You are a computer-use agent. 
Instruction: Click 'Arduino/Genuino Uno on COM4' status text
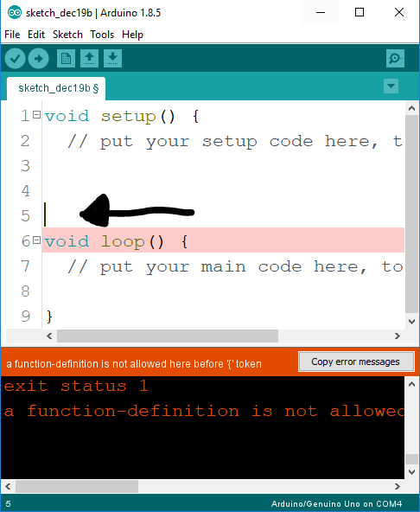coord(336,504)
